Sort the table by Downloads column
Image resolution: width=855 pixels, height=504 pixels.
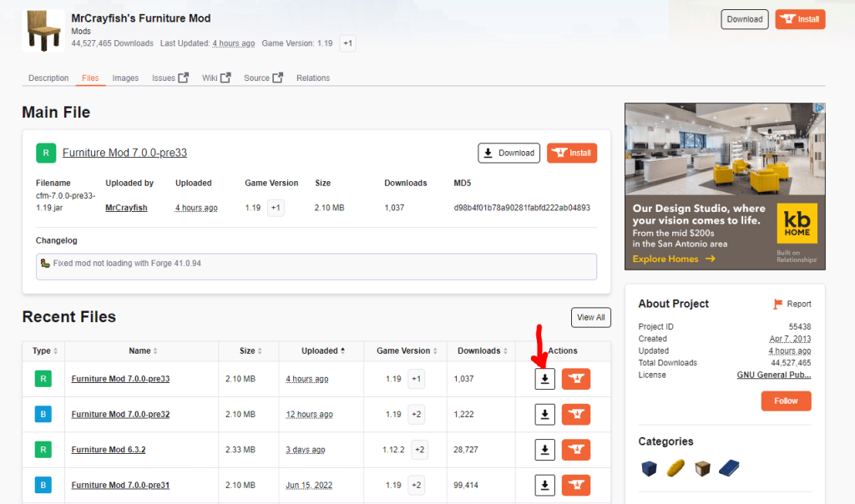tap(482, 351)
